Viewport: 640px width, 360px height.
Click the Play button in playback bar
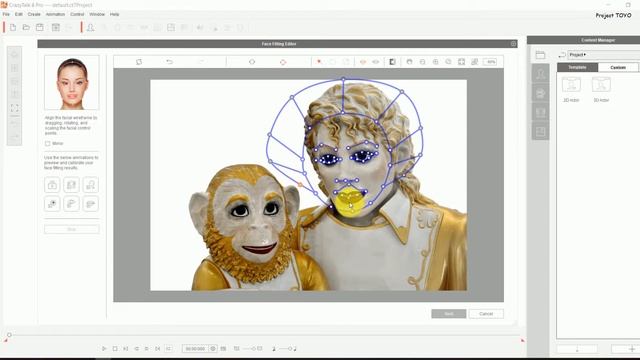pos(104,349)
